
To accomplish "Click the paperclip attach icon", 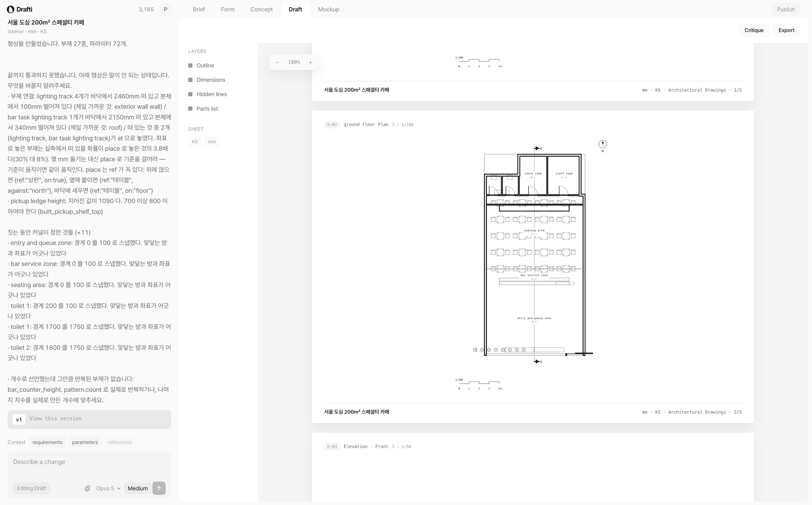I will [x=87, y=488].
